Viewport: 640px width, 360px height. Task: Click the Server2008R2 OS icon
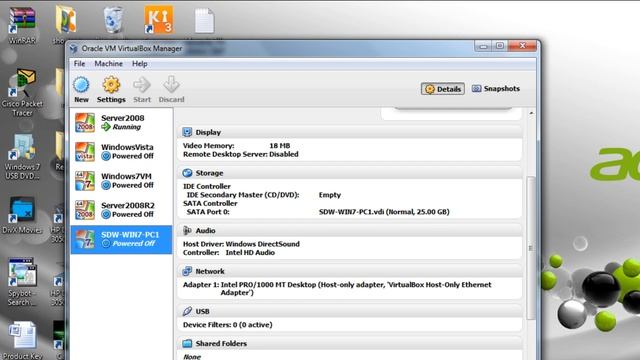point(85,210)
